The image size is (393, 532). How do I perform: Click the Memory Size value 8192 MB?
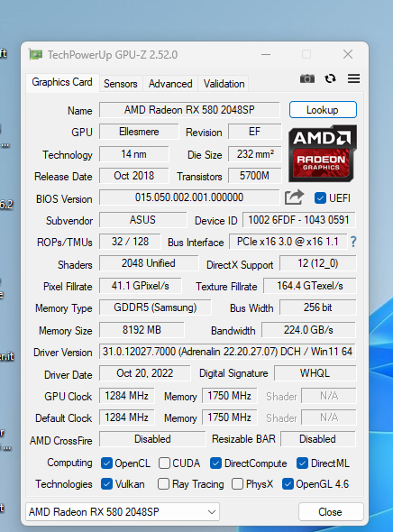coord(142,330)
